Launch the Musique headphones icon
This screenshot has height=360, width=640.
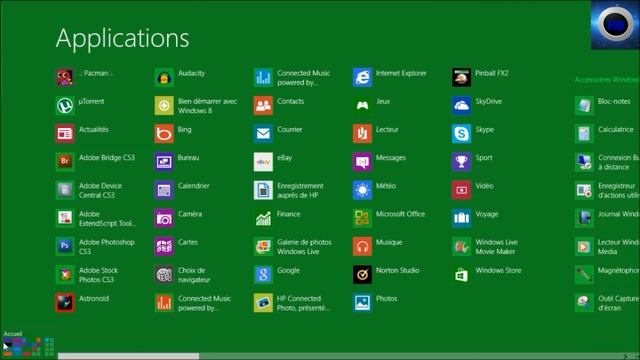pos(362,246)
